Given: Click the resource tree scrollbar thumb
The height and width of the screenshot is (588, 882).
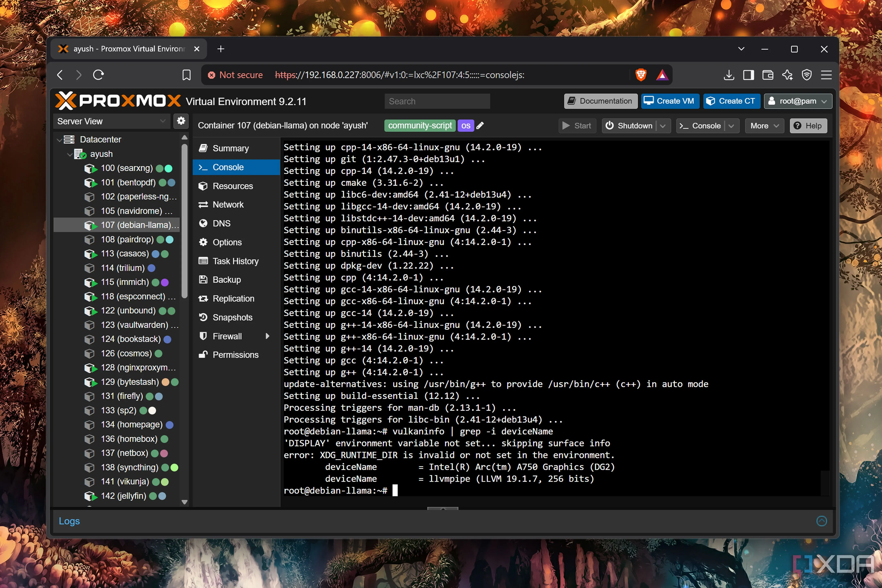Looking at the screenshot, I should [x=184, y=221].
